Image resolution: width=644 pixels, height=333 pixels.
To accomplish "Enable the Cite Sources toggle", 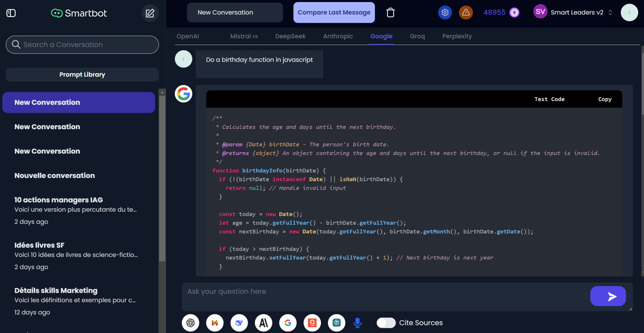I will pos(386,323).
